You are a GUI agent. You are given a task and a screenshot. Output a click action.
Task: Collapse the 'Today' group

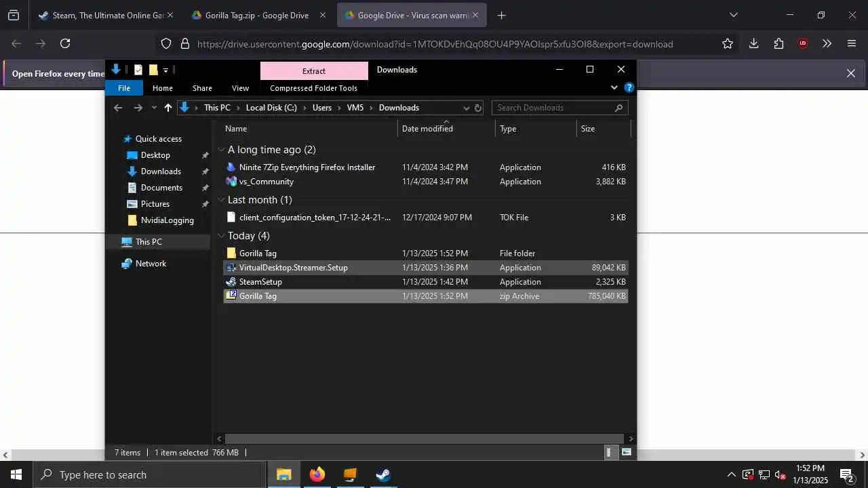(221, 236)
